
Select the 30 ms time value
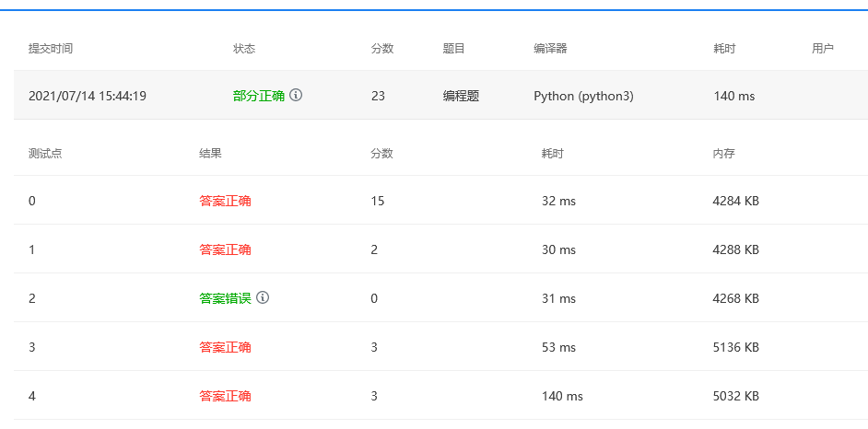[558, 249]
